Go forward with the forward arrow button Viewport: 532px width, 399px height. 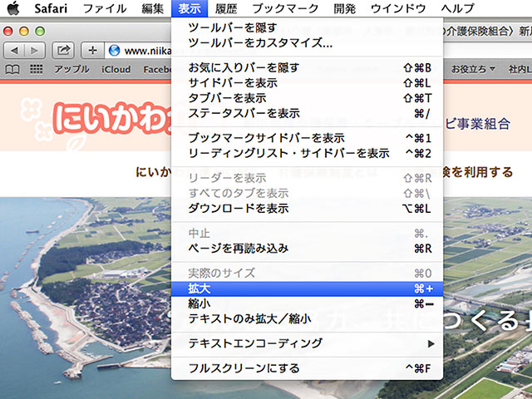click(x=35, y=51)
